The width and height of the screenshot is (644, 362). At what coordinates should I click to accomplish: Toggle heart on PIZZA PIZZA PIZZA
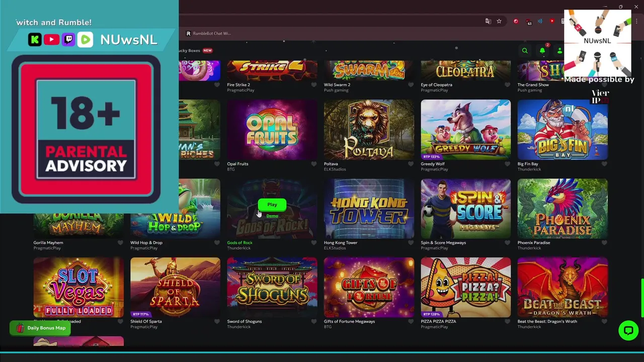(x=507, y=322)
